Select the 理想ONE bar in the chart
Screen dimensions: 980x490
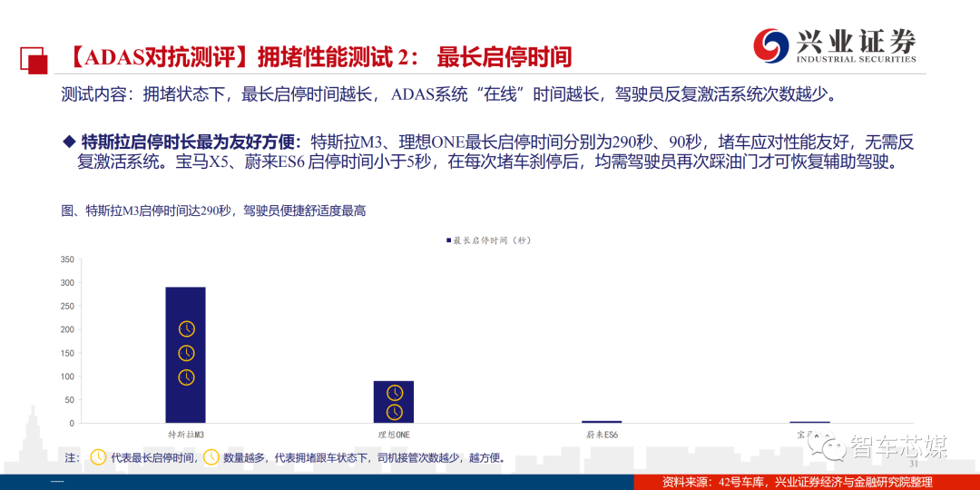click(x=394, y=402)
